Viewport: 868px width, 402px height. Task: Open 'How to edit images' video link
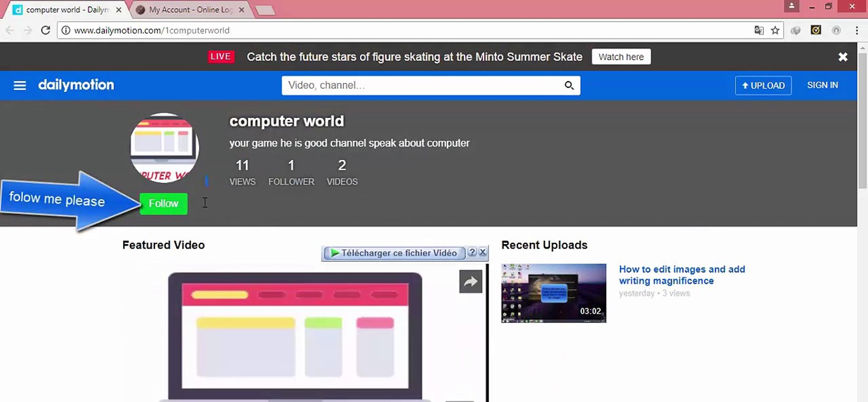point(682,275)
